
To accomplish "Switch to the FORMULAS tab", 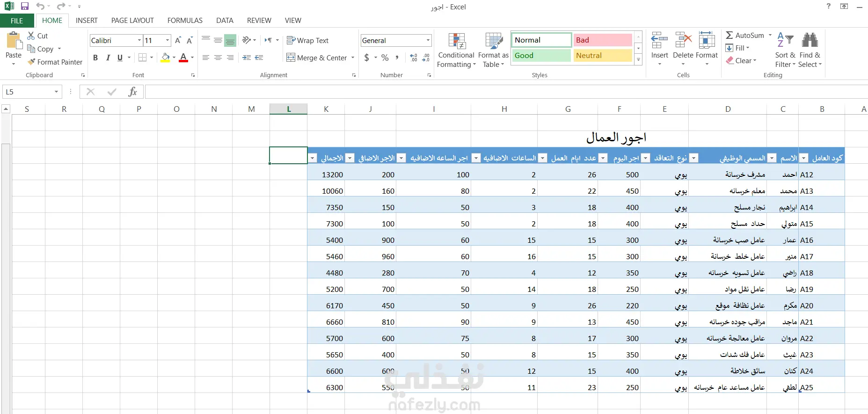I will click(x=185, y=21).
